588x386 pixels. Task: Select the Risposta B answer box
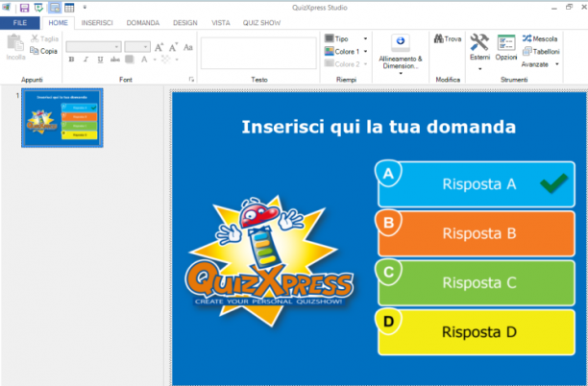[477, 233]
